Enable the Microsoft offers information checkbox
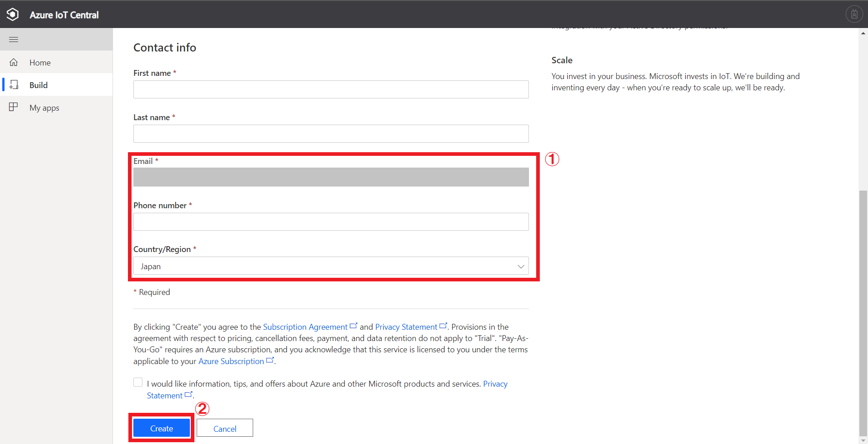 pyautogui.click(x=138, y=383)
